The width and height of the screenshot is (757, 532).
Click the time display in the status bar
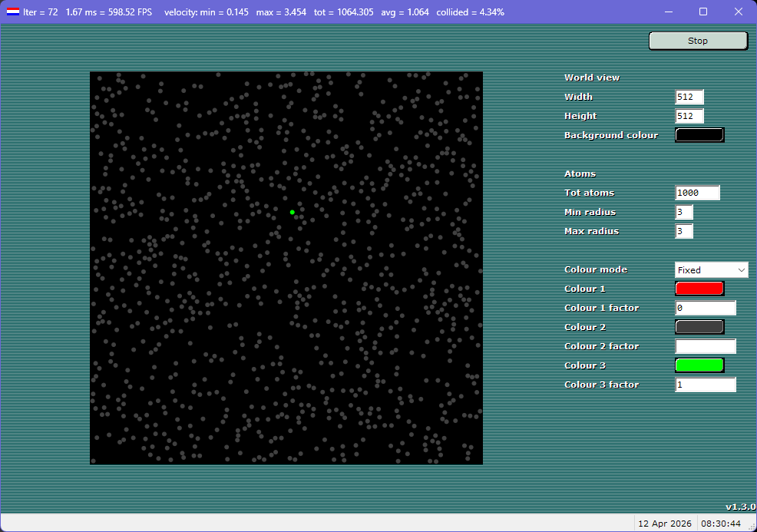725,524
